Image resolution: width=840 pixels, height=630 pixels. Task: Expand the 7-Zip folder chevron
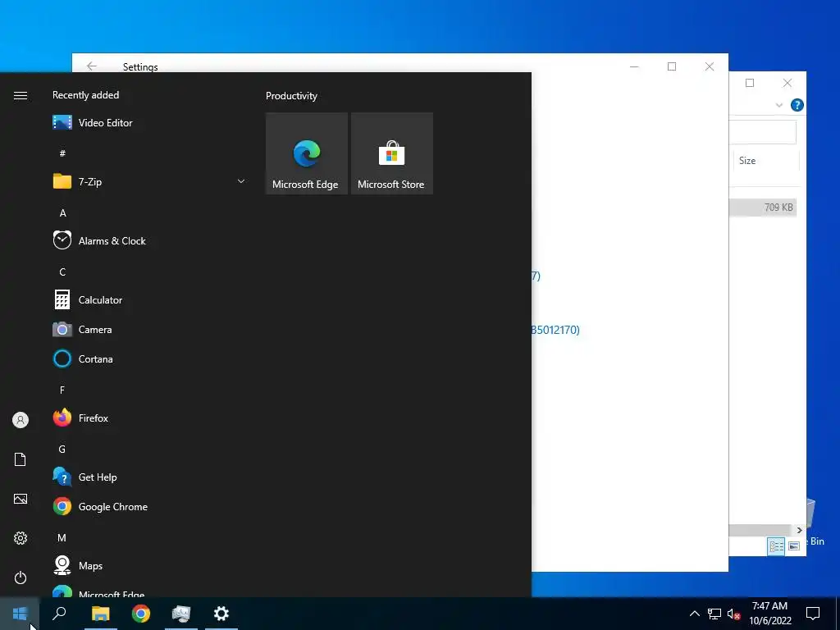(241, 181)
